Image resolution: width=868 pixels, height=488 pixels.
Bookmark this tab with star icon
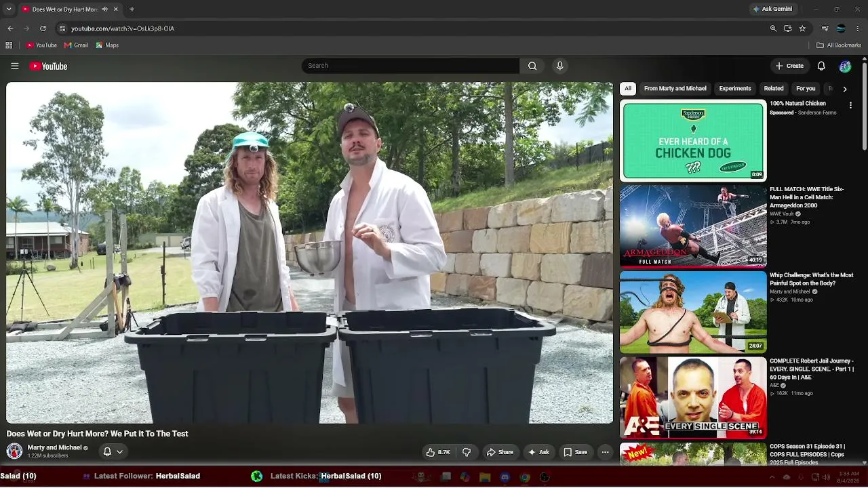802,28
